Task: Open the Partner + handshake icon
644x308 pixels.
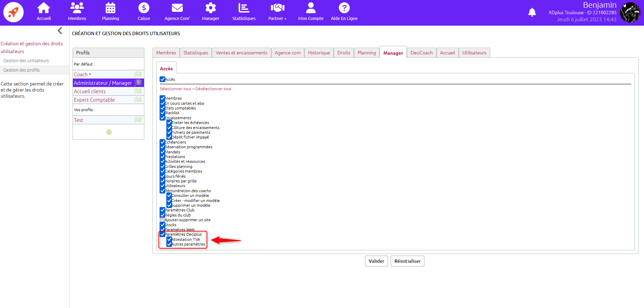Action: (x=277, y=8)
